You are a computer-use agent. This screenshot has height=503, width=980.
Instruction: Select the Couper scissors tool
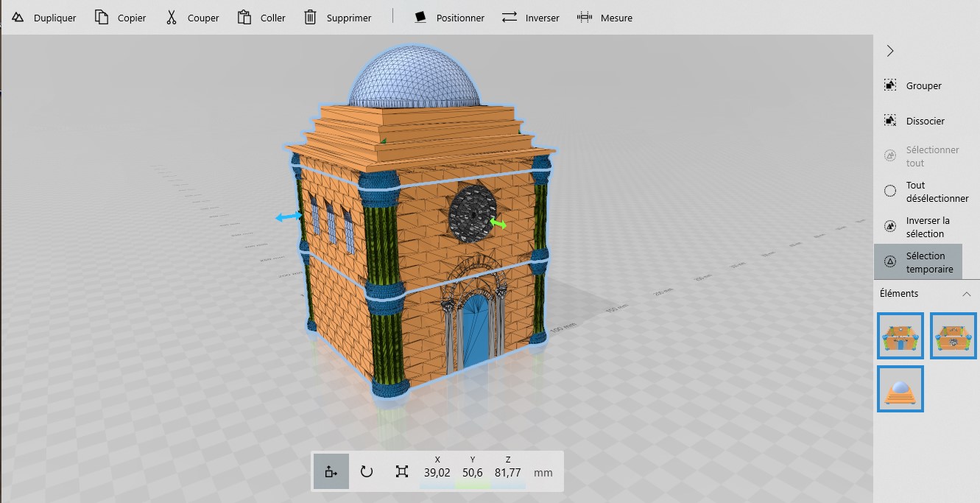[x=172, y=18]
